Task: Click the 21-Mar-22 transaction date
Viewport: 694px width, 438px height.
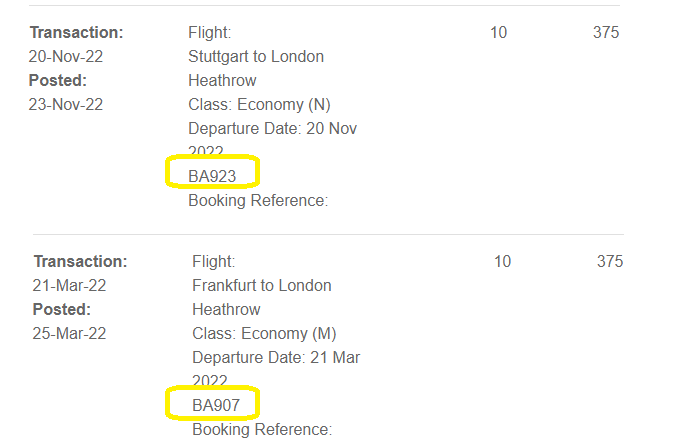Action: point(70,285)
